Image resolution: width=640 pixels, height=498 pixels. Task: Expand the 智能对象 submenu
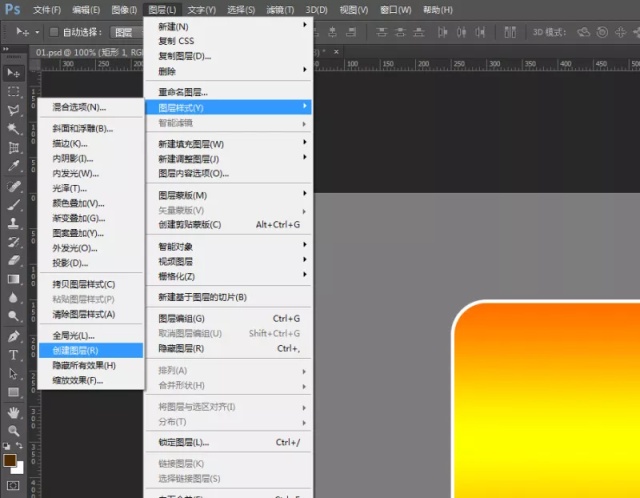228,247
